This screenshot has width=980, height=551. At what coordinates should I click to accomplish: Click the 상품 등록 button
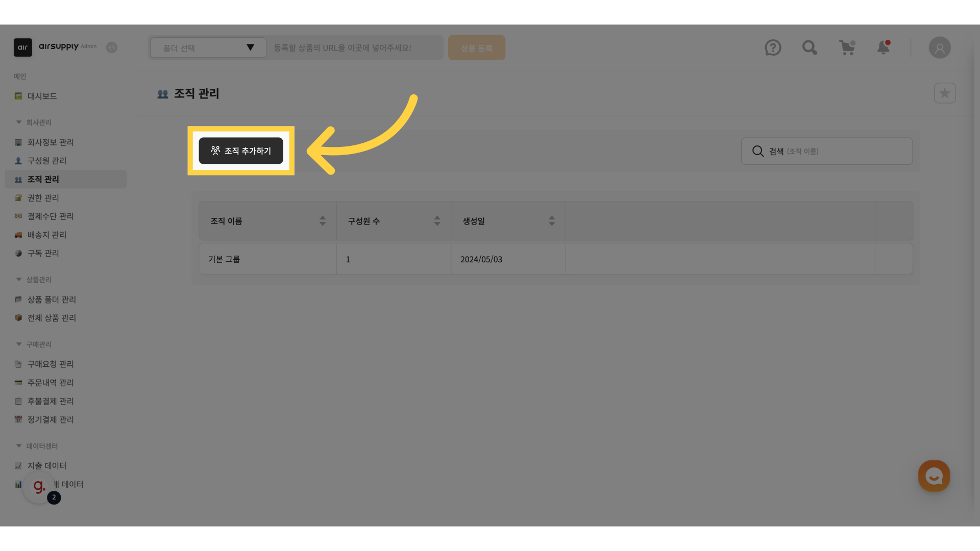coord(476,48)
